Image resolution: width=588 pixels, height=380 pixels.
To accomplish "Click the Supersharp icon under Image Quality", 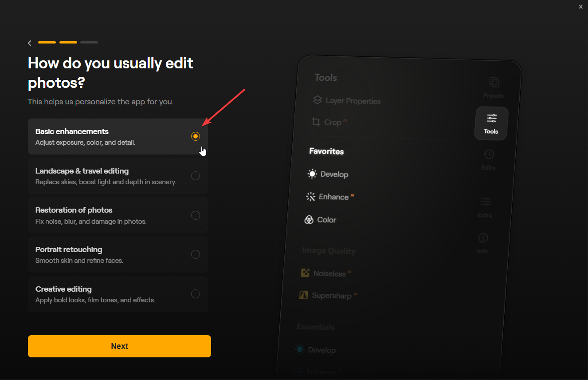I will coord(303,295).
